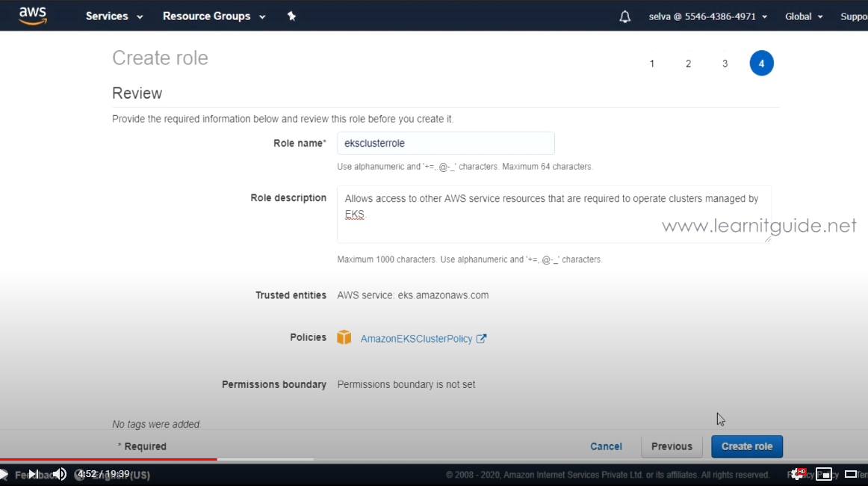Click the Previous button
Viewport: 868px width, 486px height.
point(672,446)
